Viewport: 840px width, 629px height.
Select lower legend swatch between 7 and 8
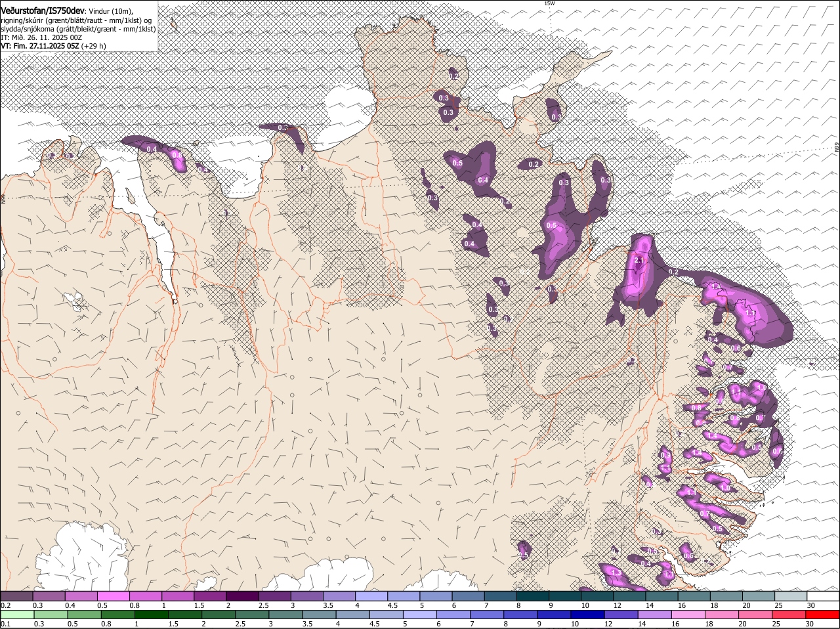[486, 615]
